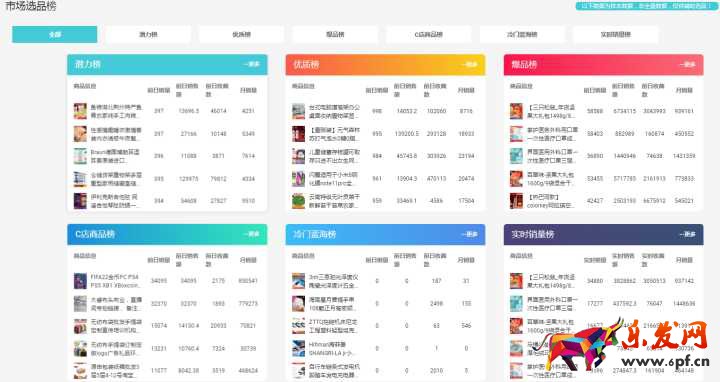This screenshot has height=382, width=720.
Task: Select the 实时销量榜 tab
Action: click(x=616, y=34)
